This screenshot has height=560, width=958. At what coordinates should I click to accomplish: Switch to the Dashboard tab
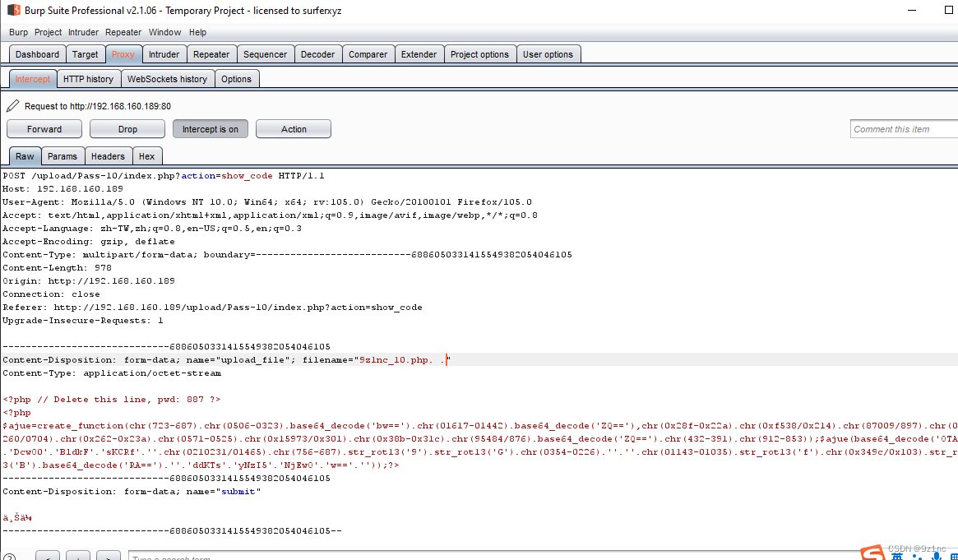(x=37, y=54)
